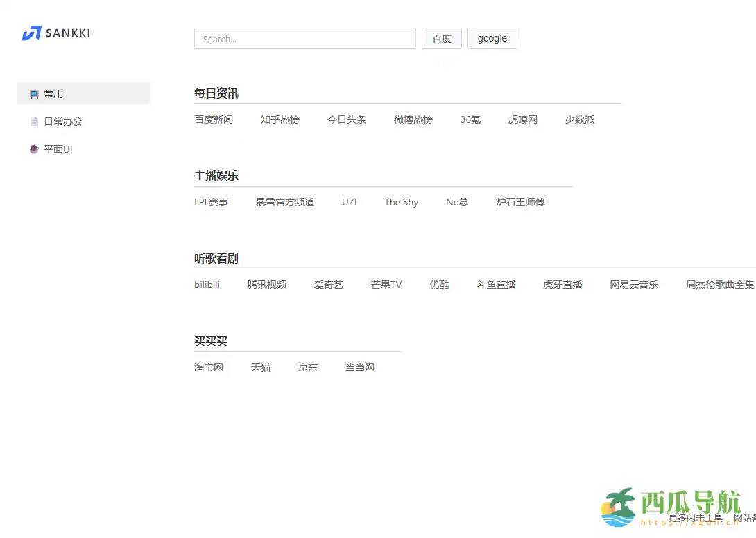Open the 平面UI category
756x538 pixels.
point(58,149)
